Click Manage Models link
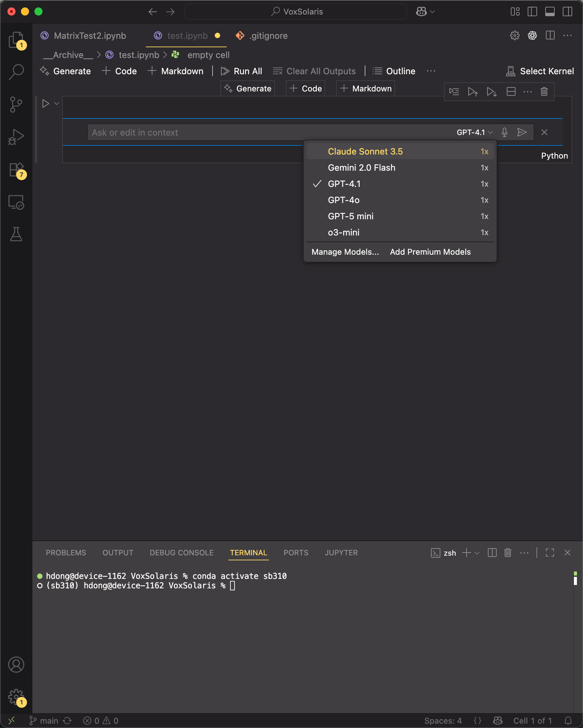Image resolution: width=583 pixels, height=728 pixels. [x=345, y=252]
